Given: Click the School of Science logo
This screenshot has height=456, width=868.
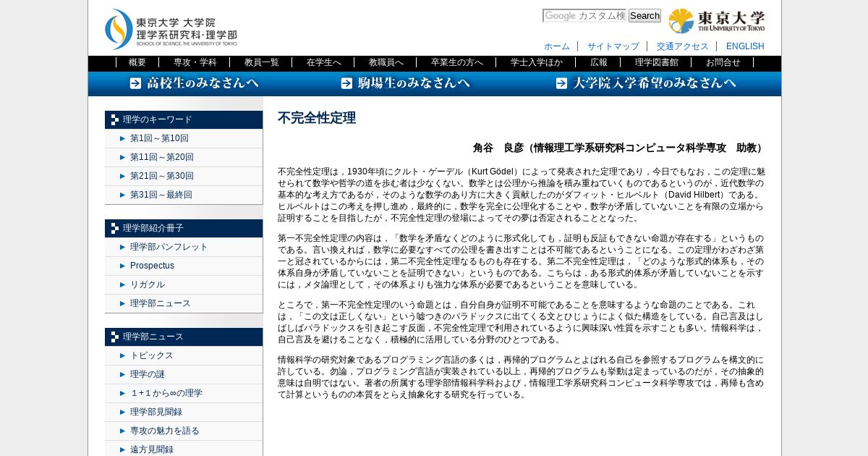Looking at the screenshot, I should (x=171, y=29).
